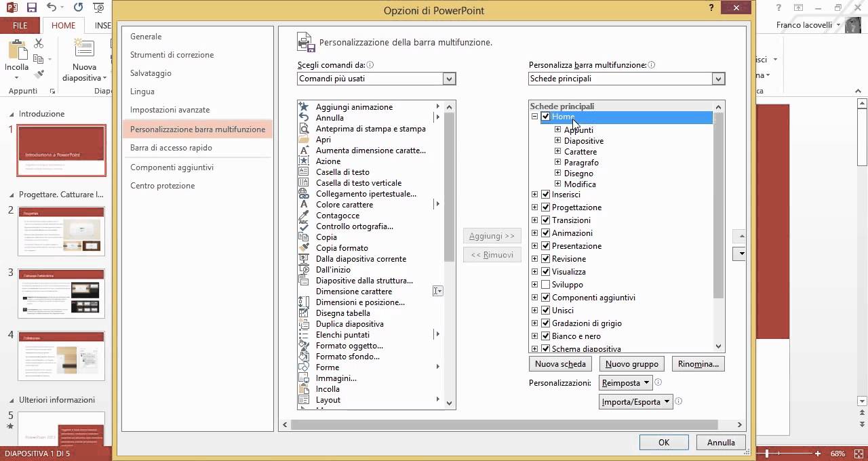Toggle the Revisione checkbox
This screenshot has height=461, width=868.
click(546, 259)
